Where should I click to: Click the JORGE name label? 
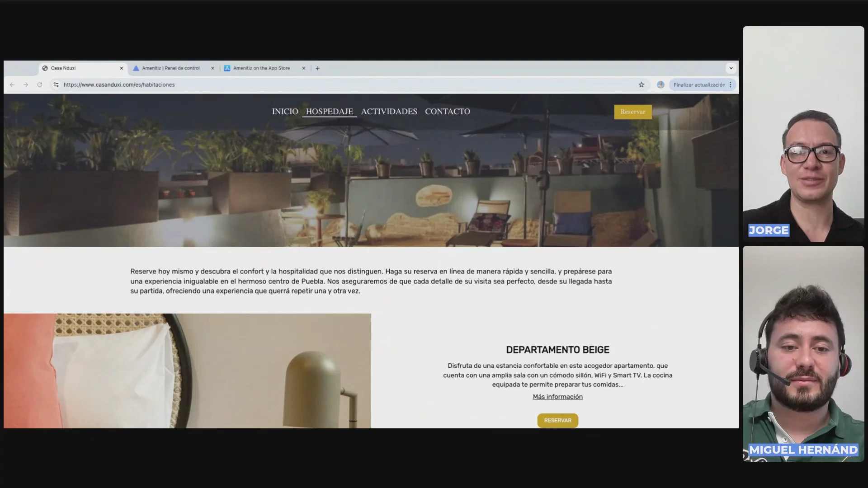[769, 230]
